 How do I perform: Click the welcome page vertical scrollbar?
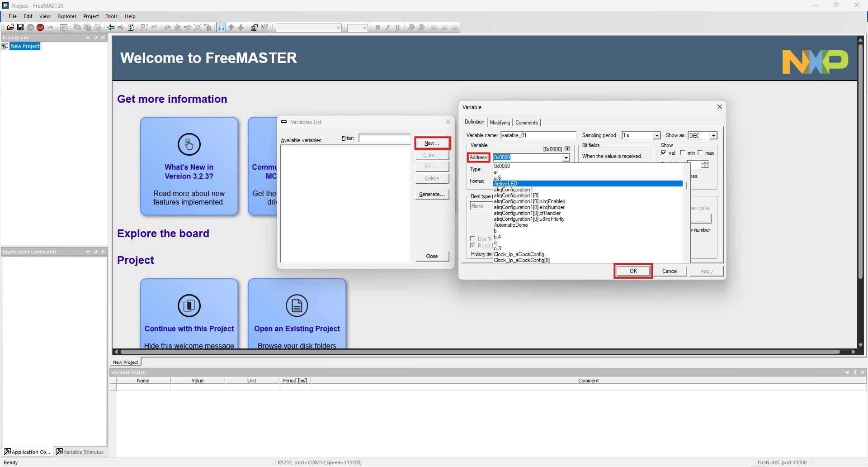point(860,161)
